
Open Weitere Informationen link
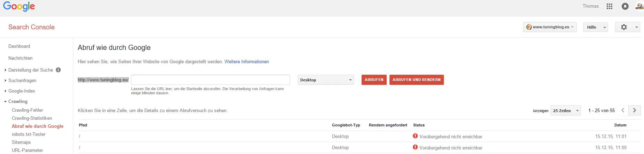[x=247, y=61]
